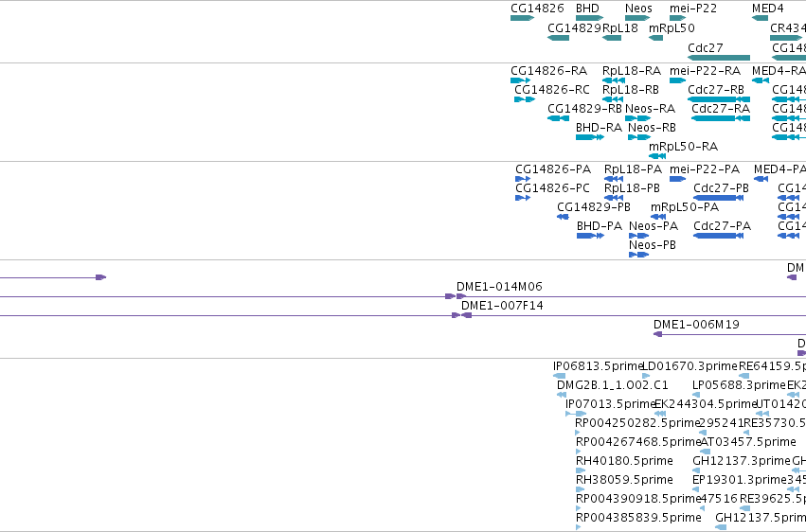The height and width of the screenshot is (532, 806).
Task: Select the BHD-RA transcript label
Action: point(599,128)
